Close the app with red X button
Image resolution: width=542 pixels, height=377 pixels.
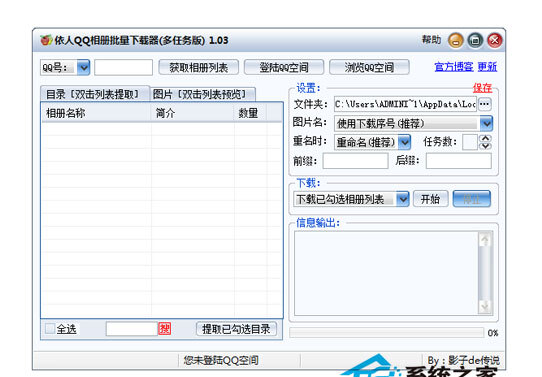(x=495, y=41)
